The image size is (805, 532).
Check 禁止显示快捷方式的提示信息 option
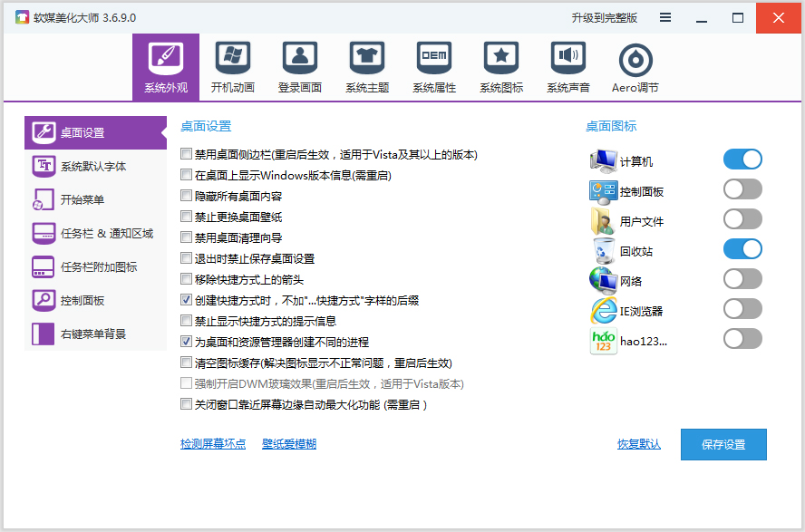(x=186, y=321)
